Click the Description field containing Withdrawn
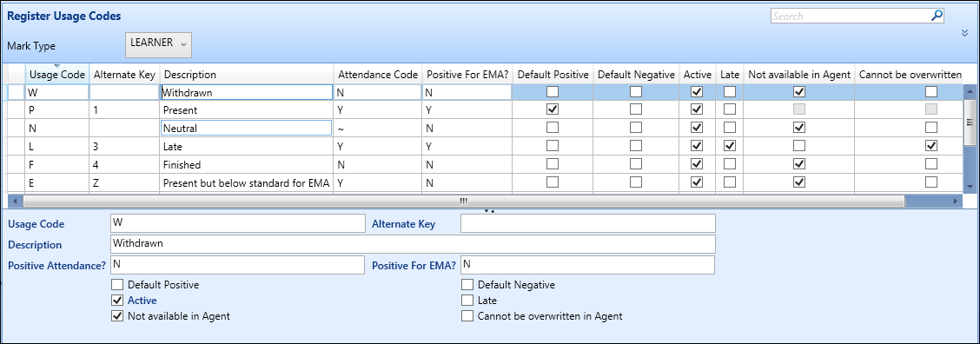The width and height of the screenshot is (980, 344). pyautogui.click(x=413, y=244)
